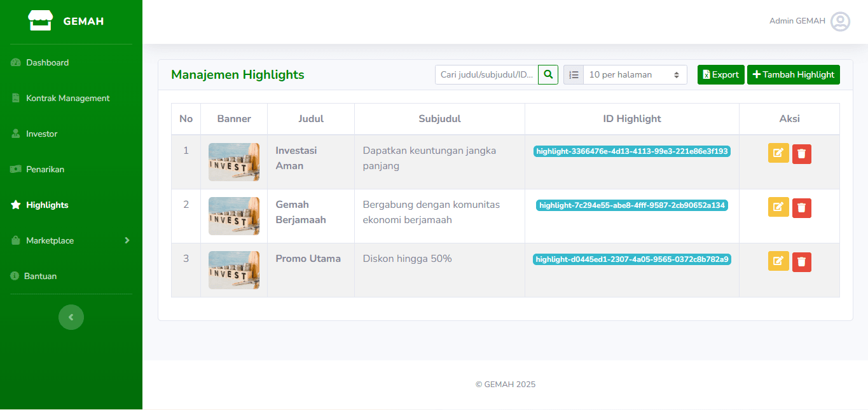Focus the Cari judul search field
The image size is (868, 410).
point(486,74)
